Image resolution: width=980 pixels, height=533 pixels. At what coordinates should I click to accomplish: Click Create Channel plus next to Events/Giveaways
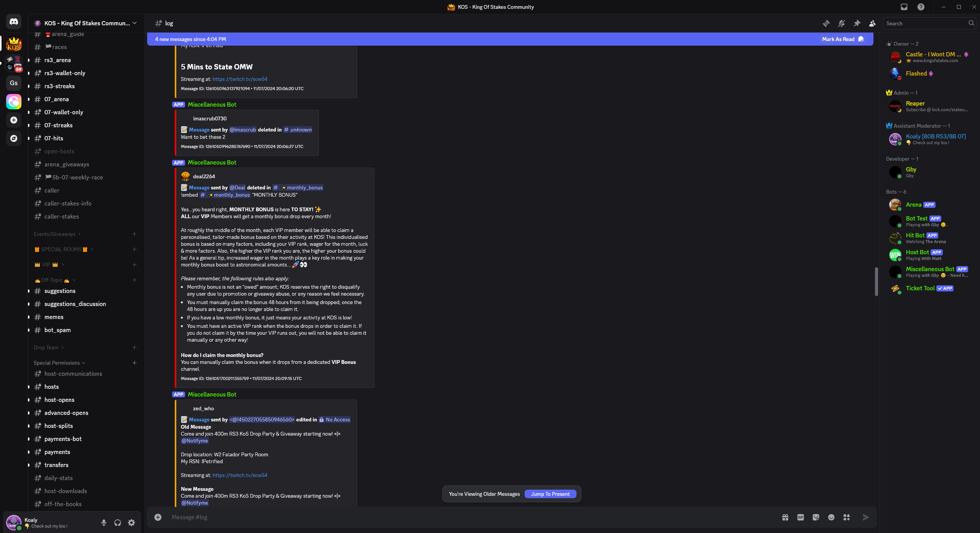(x=135, y=234)
